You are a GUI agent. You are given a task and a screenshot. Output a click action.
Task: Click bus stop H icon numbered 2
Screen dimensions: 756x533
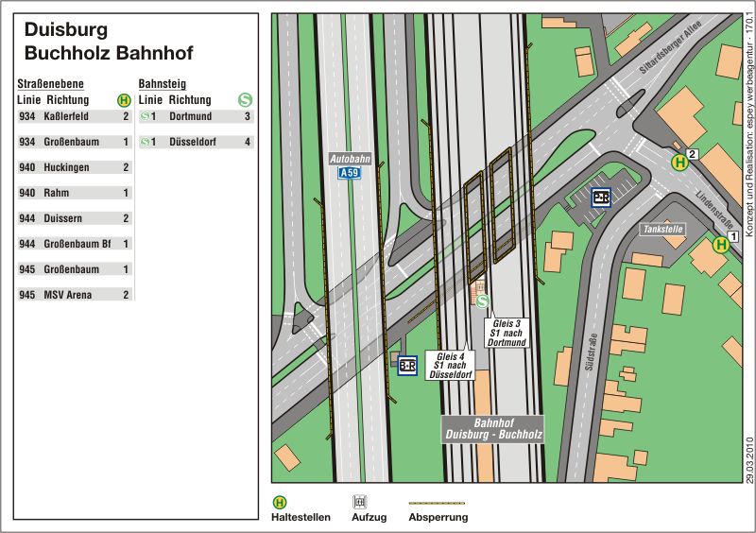point(679,162)
